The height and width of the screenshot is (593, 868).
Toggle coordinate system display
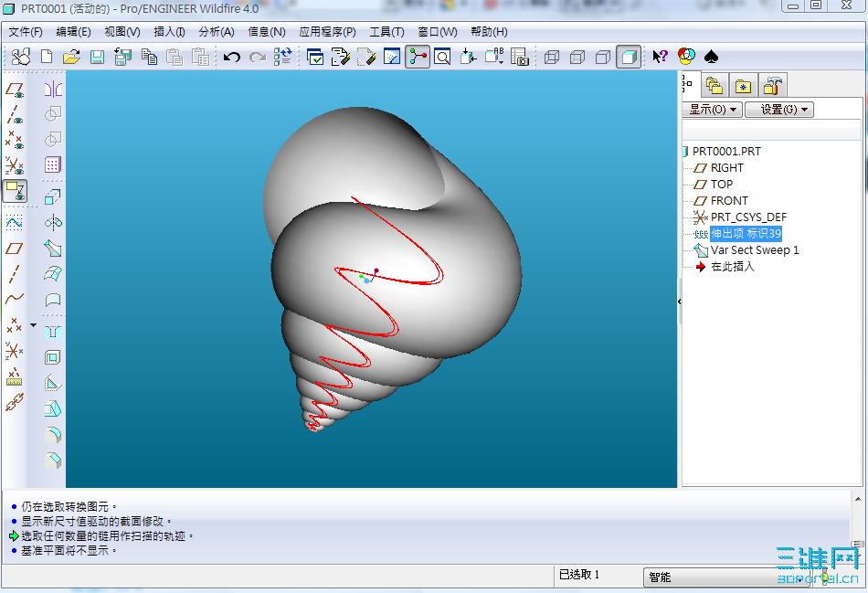[15, 165]
